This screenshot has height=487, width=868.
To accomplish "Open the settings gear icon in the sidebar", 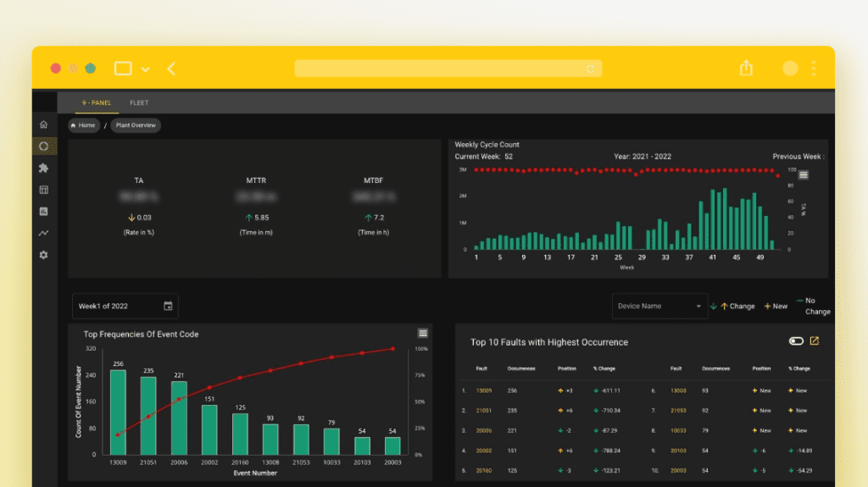I will [43, 255].
